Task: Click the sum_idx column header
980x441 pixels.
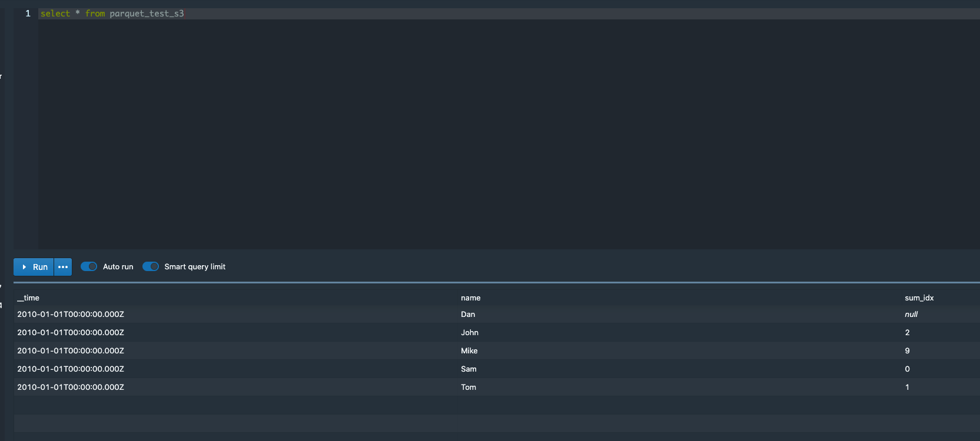Action: (919, 298)
